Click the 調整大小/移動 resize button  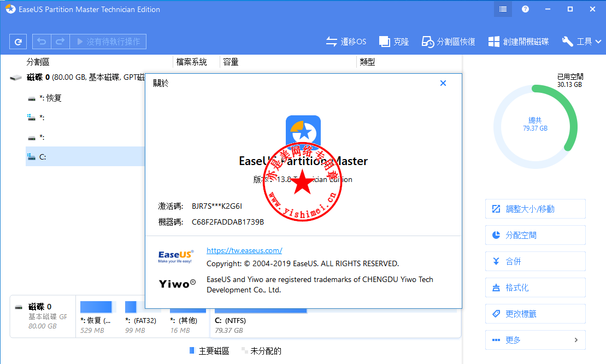536,209
